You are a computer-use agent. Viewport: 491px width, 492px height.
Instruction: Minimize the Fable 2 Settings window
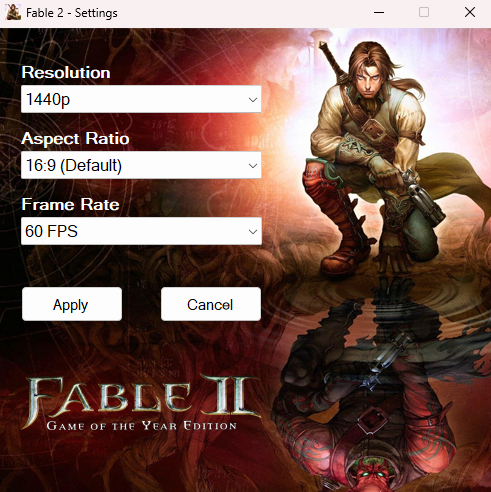click(x=379, y=13)
